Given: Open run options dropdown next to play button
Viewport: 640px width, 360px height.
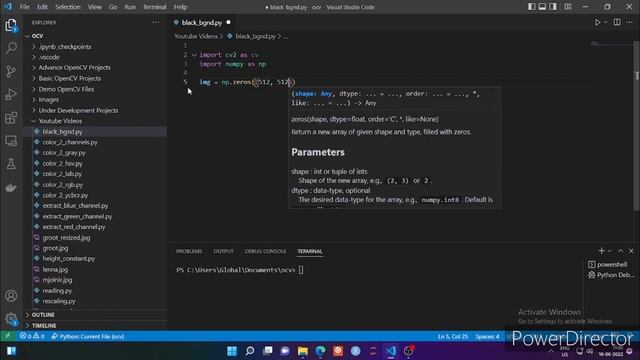Looking at the screenshot, I should [606, 22].
